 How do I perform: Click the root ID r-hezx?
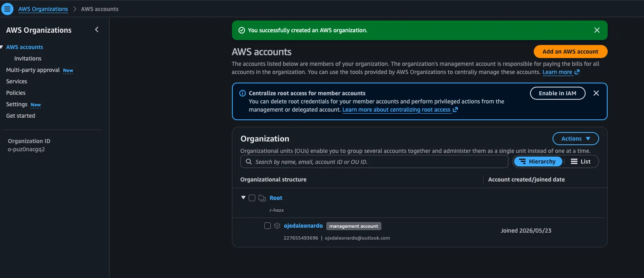click(x=276, y=210)
